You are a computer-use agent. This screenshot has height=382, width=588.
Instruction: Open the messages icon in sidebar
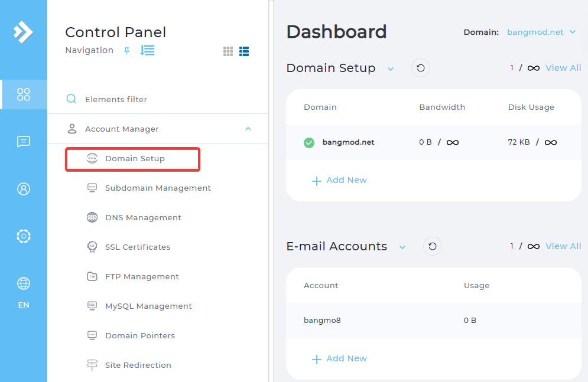pos(24,142)
